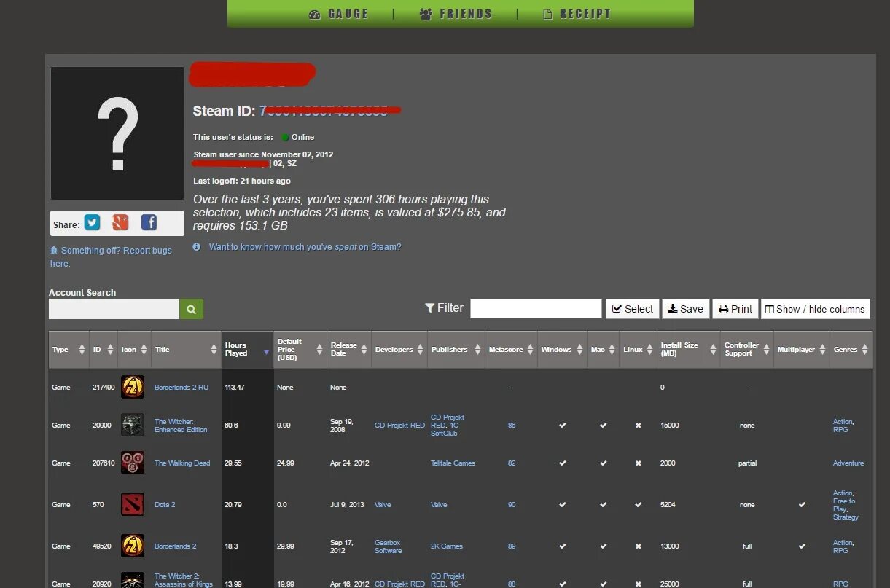Viewport: 890px width, 588px height.
Task: Click hours played value 113.47
Action: pyautogui.click(x=234, y=388)
